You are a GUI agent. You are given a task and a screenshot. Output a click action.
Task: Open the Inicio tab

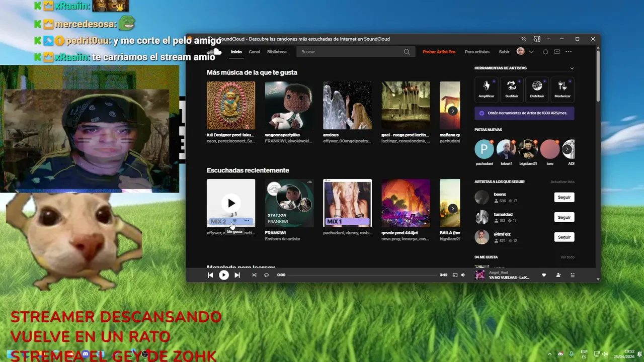[x=236, y=52]
